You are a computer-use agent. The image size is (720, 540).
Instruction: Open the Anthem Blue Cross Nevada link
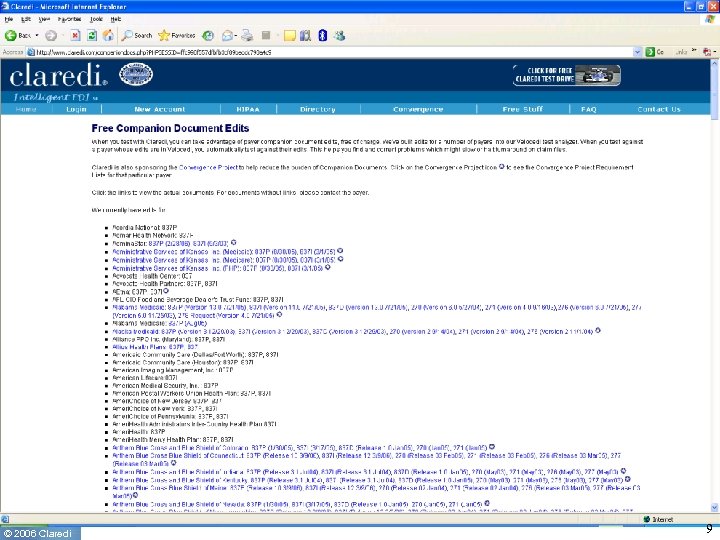pos(297,504)
